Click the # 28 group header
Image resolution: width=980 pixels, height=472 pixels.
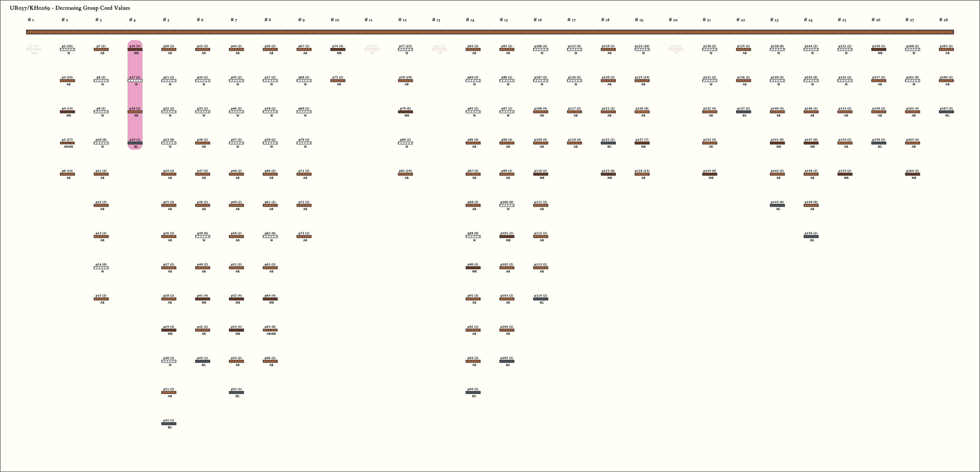(x=944, y=20)
